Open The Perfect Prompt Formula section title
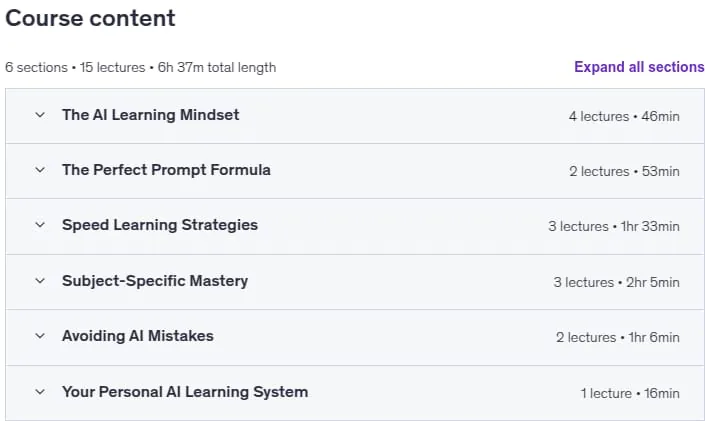The image size is (705, 421). point(166,170)
